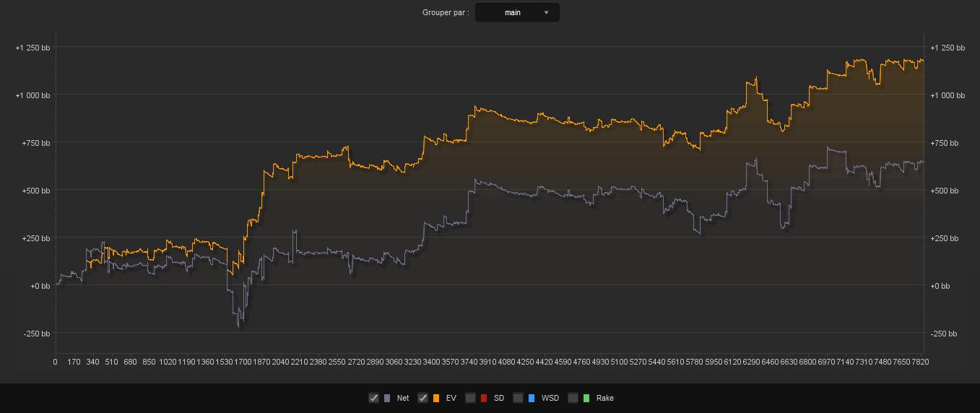Click the "3400" hand-count axis label
Image resolution: width=980 pixels, height=413 pixels.
click(431, 362)
